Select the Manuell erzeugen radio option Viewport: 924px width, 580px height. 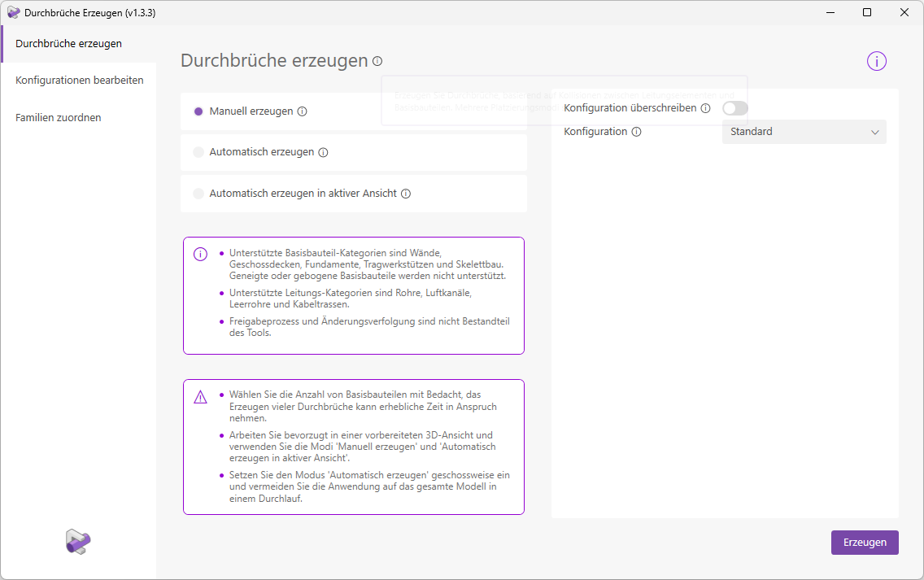(x=198, y=111)
